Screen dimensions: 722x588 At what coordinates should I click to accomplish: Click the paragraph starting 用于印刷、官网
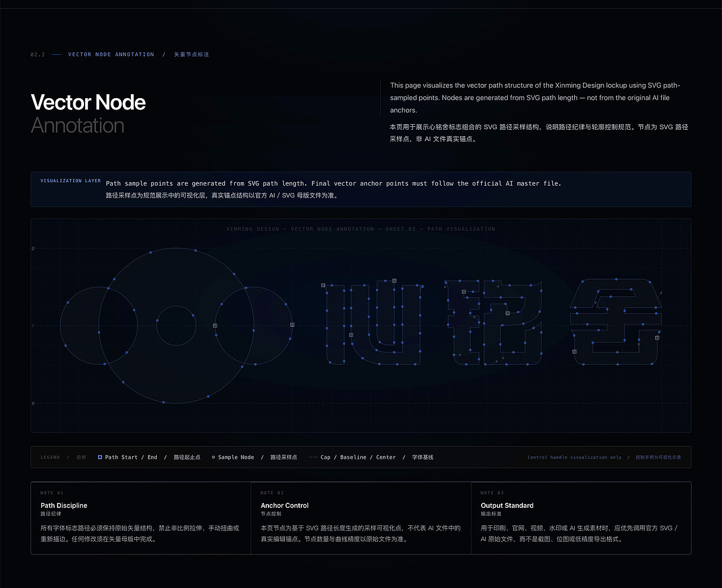[x=579, y=533]
